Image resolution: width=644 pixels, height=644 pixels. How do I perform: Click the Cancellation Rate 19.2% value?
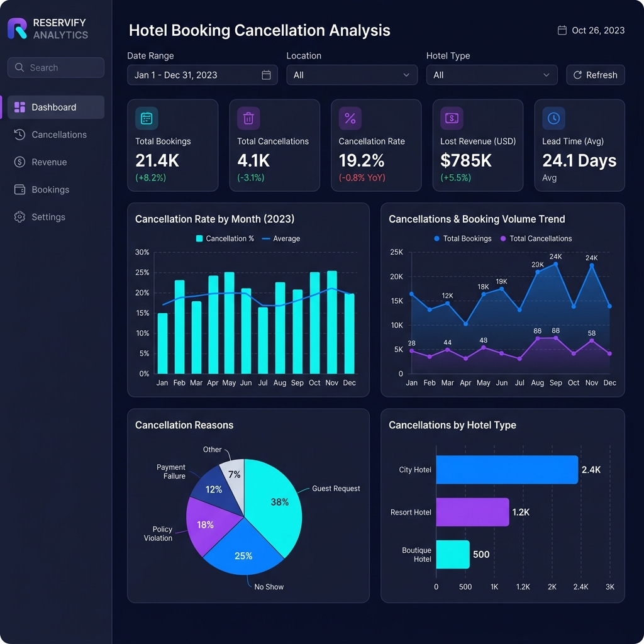coord(362,160)
